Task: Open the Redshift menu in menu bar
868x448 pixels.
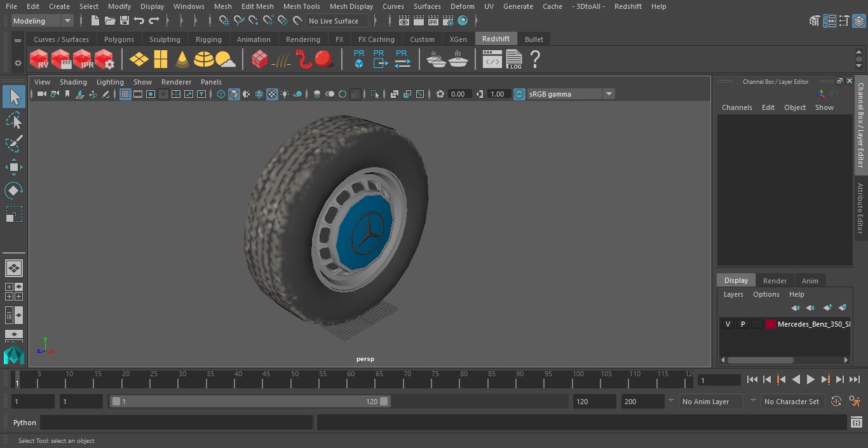Action: click(x=628, y=6)
